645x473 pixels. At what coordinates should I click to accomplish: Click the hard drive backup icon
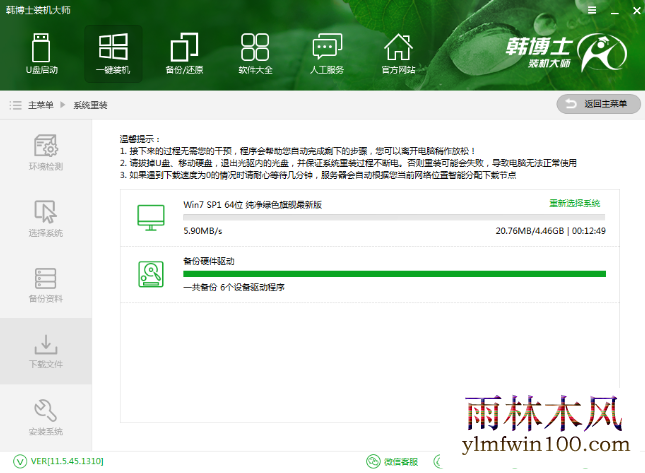point(151,274)
